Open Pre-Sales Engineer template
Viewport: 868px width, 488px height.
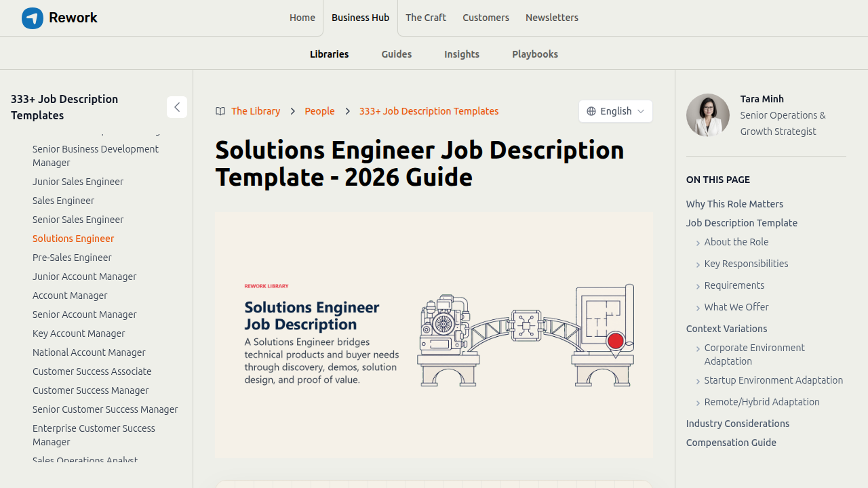point(72,258)
